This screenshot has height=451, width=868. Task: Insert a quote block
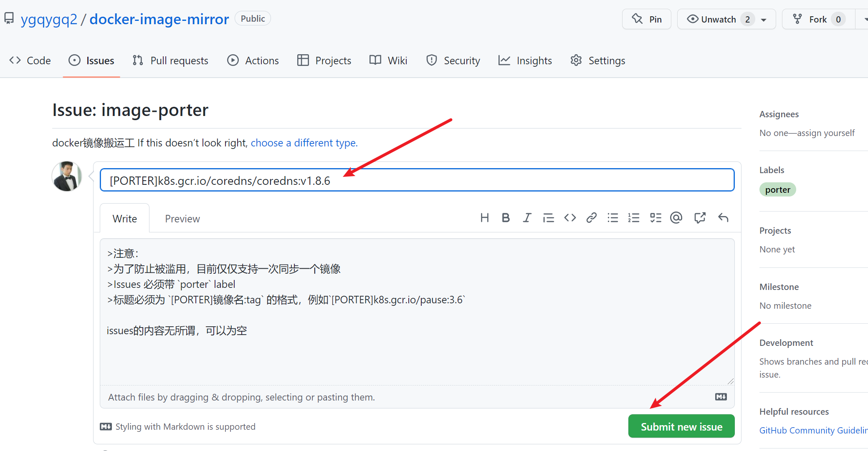click(x=548, y=218)
